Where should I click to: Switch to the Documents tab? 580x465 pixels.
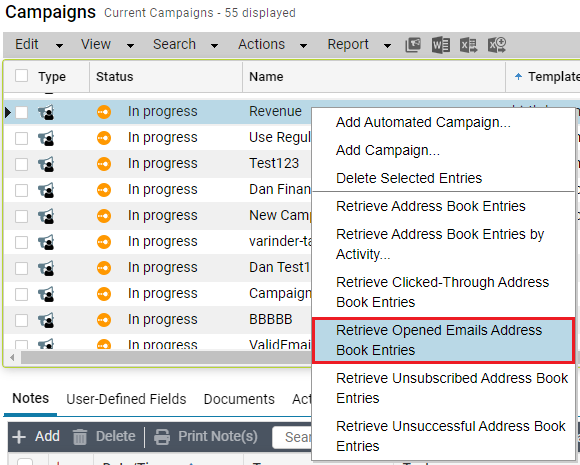239,400
